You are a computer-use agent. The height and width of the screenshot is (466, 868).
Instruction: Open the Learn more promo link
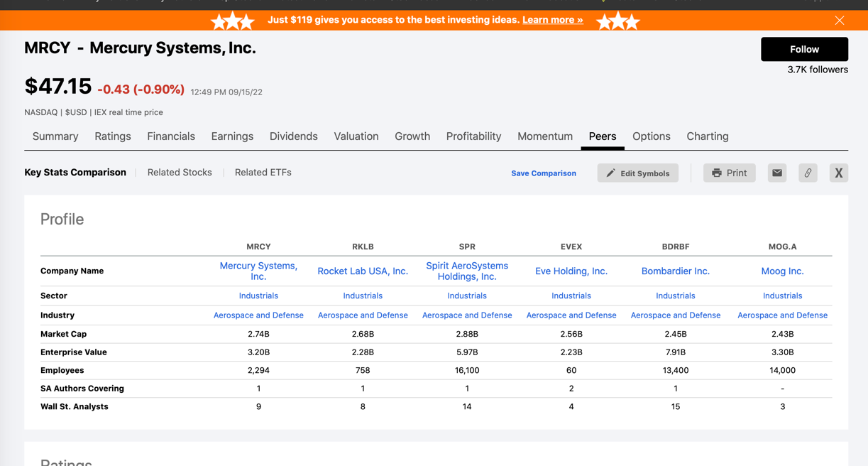[x=552, y=20]
